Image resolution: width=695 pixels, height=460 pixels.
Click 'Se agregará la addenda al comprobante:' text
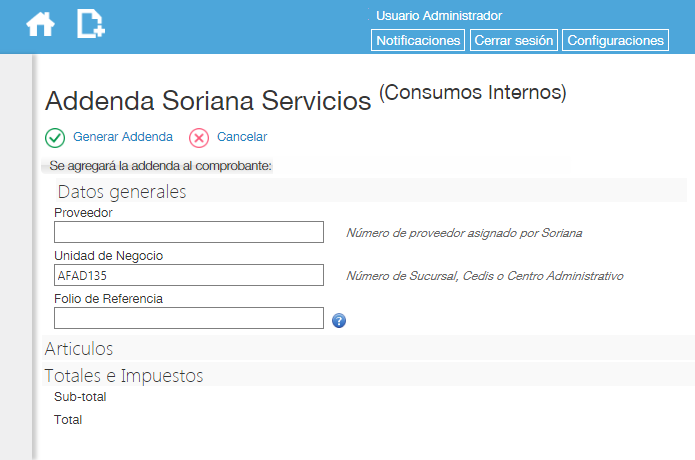160,166
